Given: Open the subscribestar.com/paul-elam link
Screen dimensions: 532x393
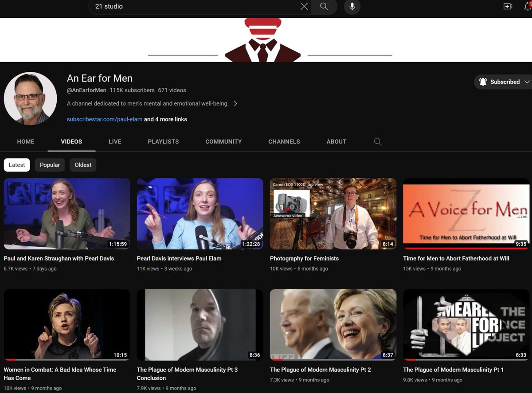Looking at the screenshot, I should [x=105, y=119].
